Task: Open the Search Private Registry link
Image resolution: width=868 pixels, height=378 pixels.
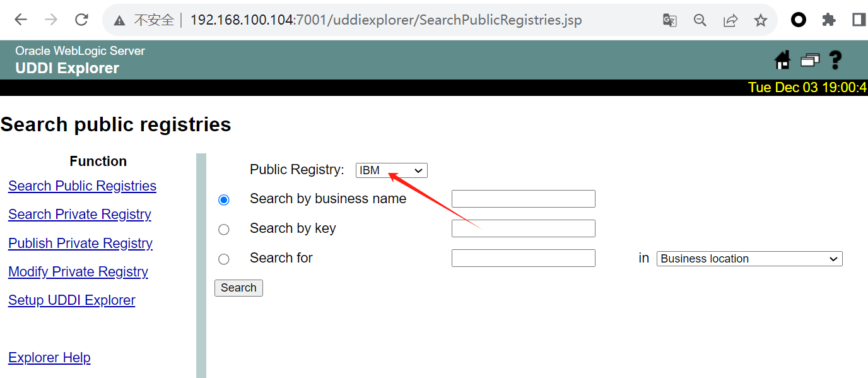Action: click(79, 215)
